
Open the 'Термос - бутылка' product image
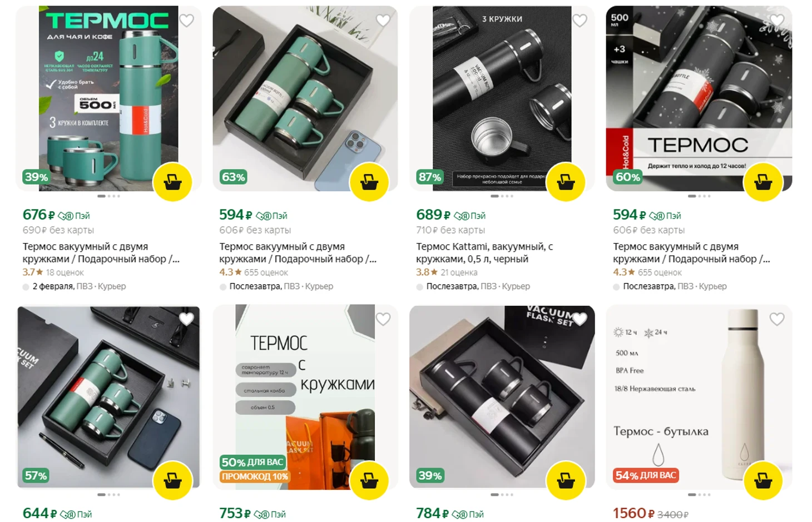pos(699,397)
